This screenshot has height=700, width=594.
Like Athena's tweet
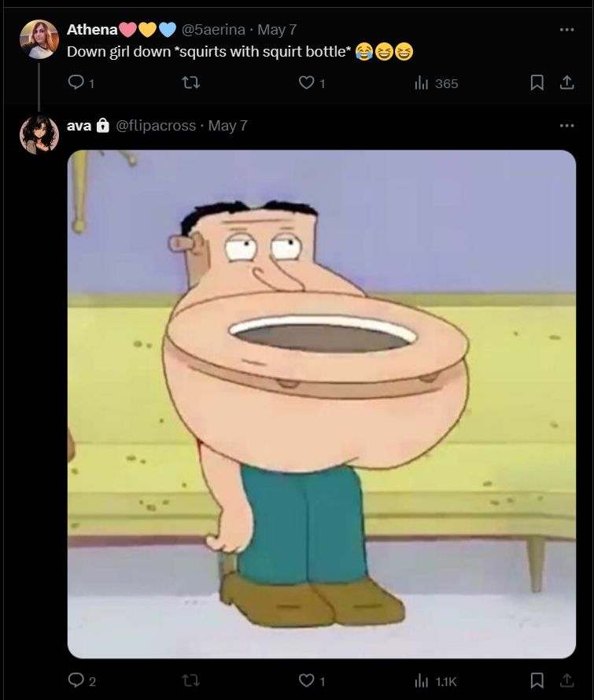312,83
